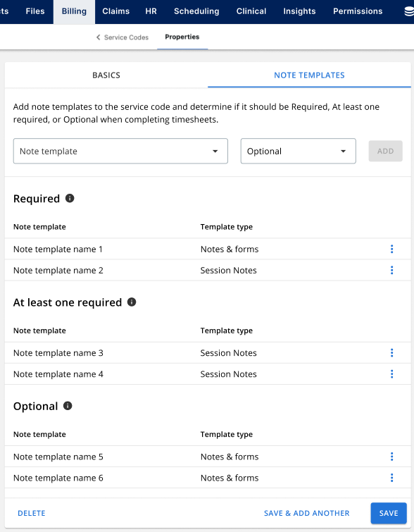Open three-dot menu for Note template name 3
This screenshot has height=532, width=414.
coord(392,353)
